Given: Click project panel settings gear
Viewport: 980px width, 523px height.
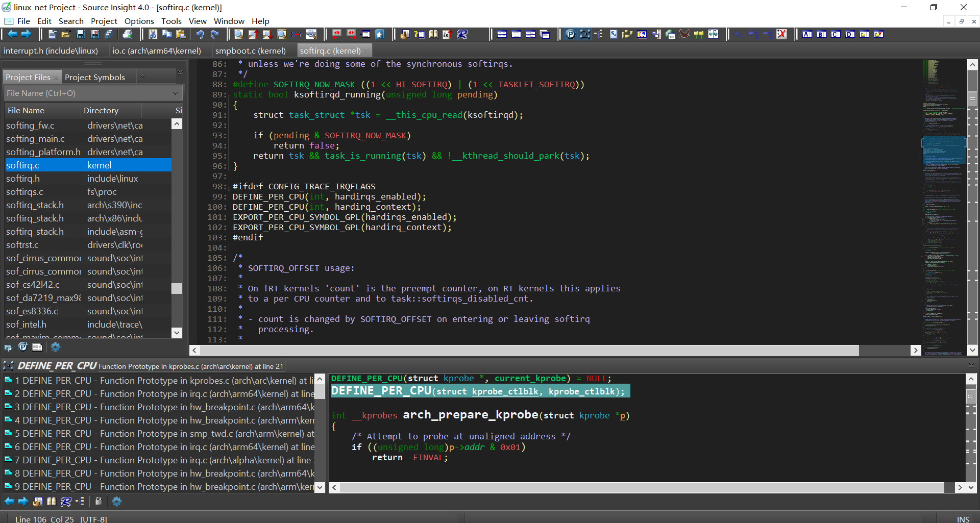Looking at the screenshot, I should (55, 347).
